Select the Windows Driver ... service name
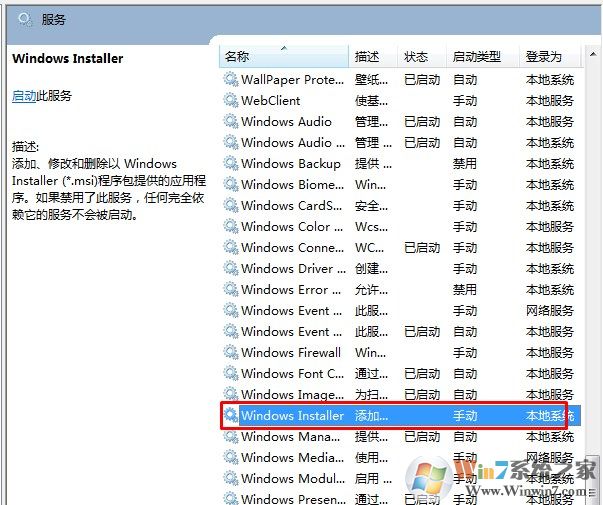603x505 pixels. click(x=293, y=268)
